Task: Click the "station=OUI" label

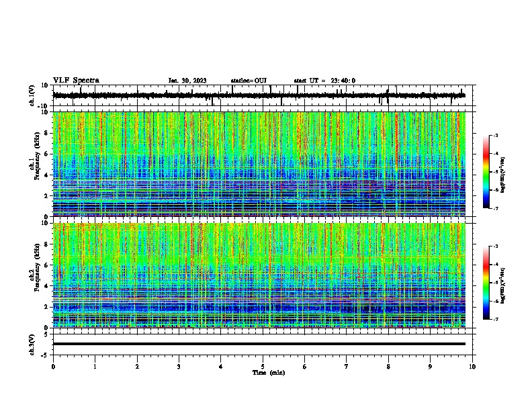Action: point(249,81)
